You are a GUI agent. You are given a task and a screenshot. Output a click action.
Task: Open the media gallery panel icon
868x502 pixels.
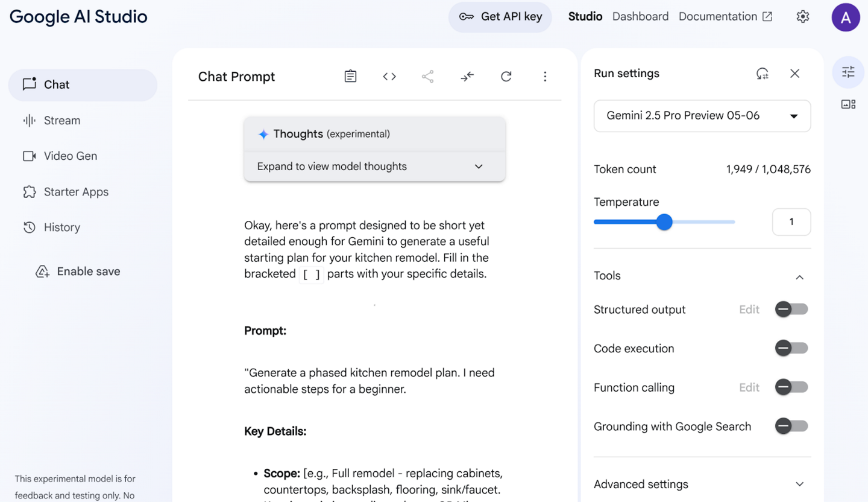848,104
